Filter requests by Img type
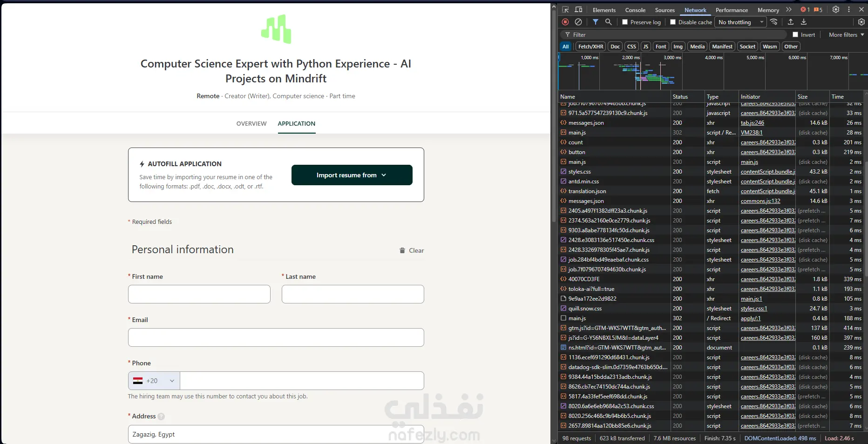Viewport: 868px width, 444px height. pyautogui.click(x=678, y=47)
